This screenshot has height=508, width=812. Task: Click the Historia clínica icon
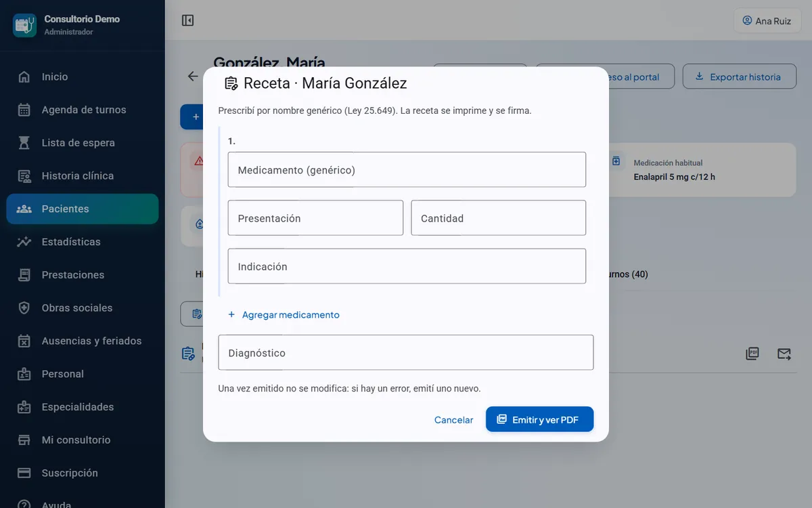point(24,176)
